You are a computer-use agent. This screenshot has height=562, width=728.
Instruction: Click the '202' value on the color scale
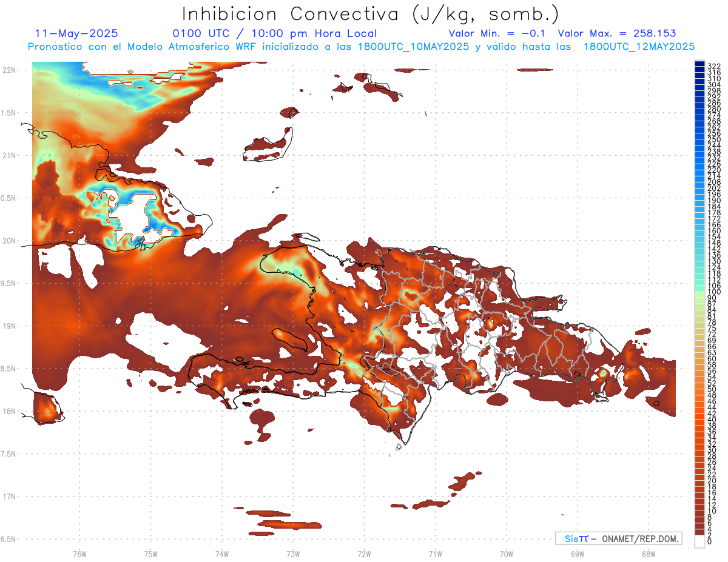(x=714, y=187)
